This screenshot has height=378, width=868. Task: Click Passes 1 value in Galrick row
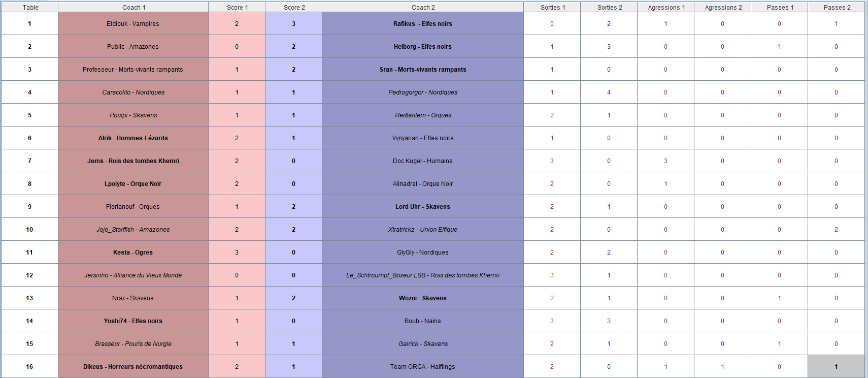tap(779, 344)
